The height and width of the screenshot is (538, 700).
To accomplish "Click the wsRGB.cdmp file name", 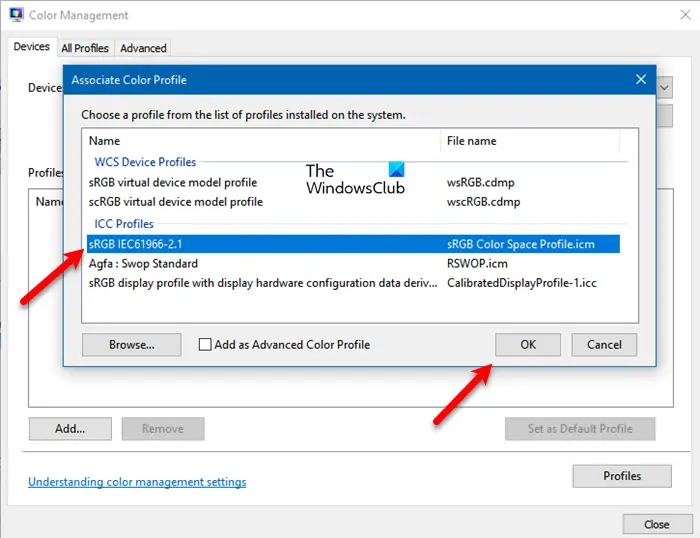I will [480, 183].
